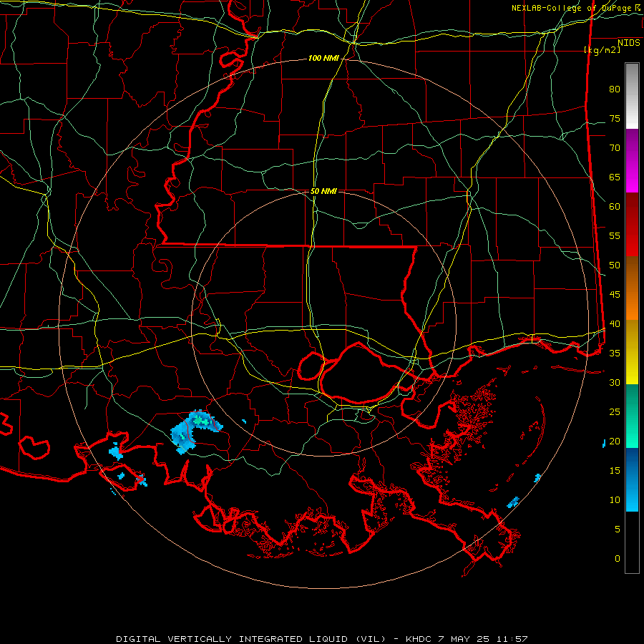The width and height of the screenshot is (644, 644).
Task: Click the 40 value on the color scale
Action: tap(615, 324)
